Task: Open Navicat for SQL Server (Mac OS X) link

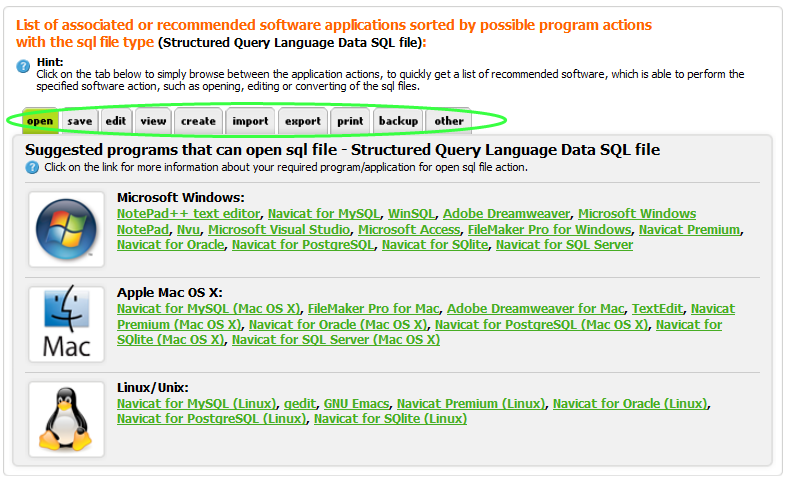Action: [336, 340]
